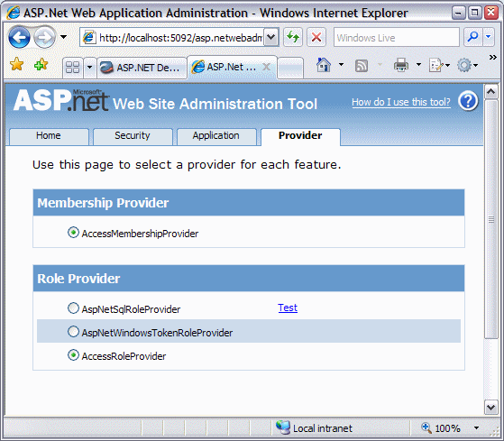
Task: Print the page with printer icon
Action: [x=401, y=65]
